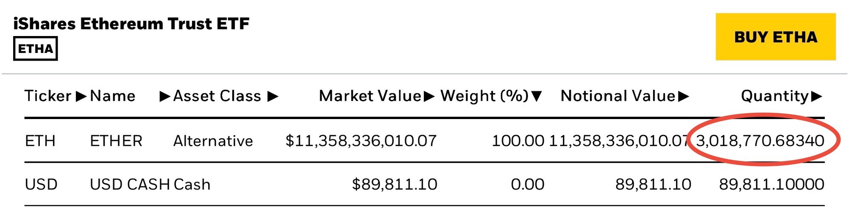Click the boxed ETHA ticker badge
The height and width of the screenshot is (211, 868).
click(35, 49)
